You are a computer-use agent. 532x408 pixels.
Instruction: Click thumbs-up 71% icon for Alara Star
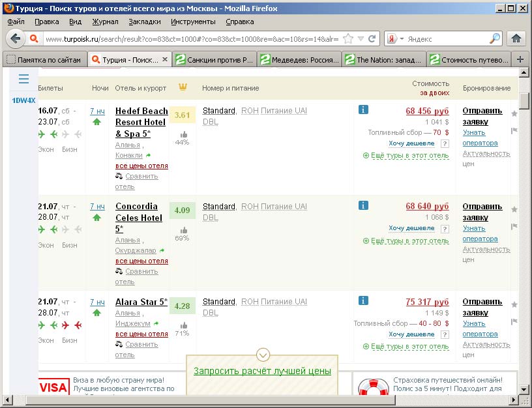click(x=184, y=326)
